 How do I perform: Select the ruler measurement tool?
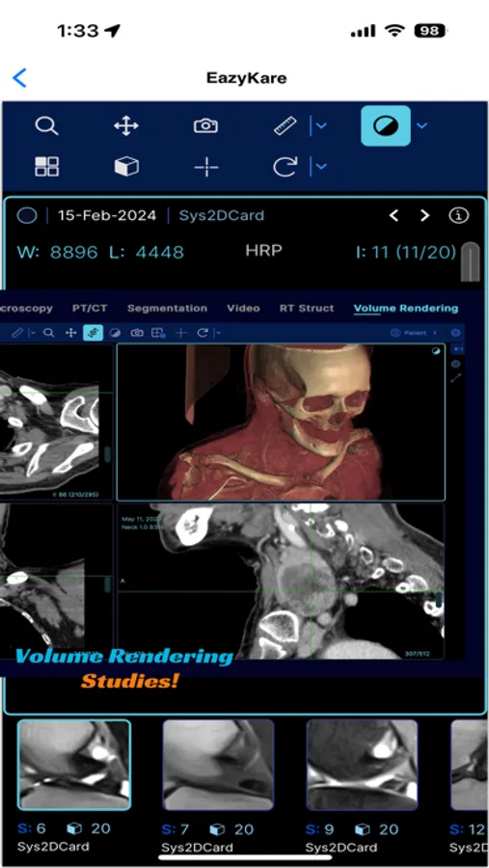(x=285, y=125)
